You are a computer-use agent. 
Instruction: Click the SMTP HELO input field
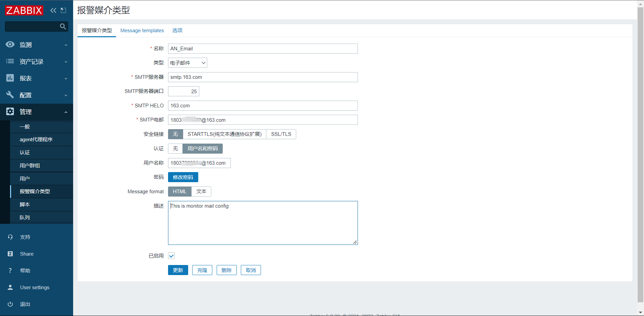(x=263, y=106)
